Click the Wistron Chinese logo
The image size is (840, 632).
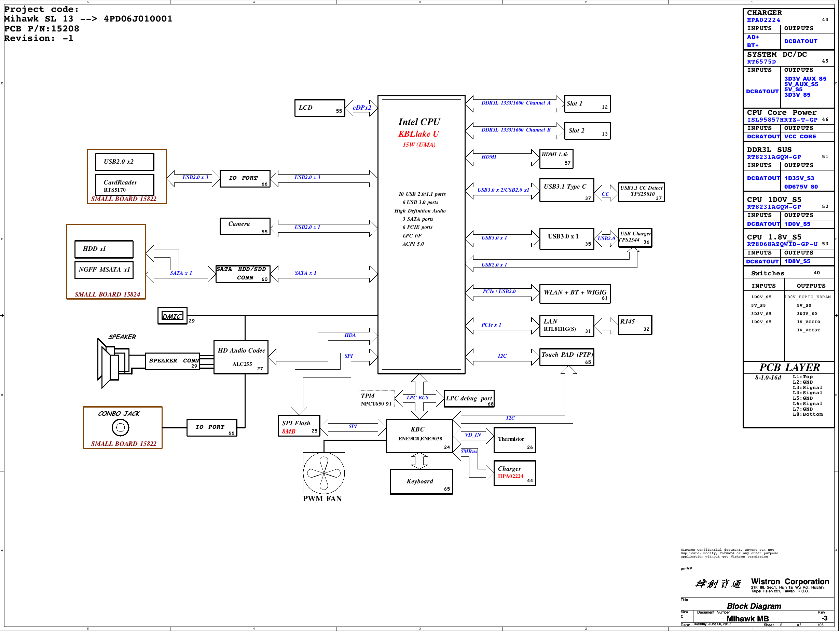click(718, 584)
